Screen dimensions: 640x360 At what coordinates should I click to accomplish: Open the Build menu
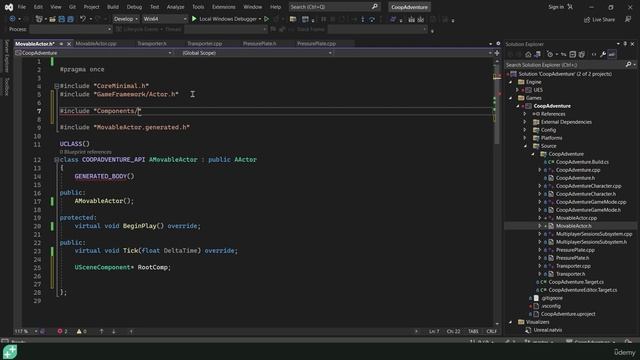[113, 7]
